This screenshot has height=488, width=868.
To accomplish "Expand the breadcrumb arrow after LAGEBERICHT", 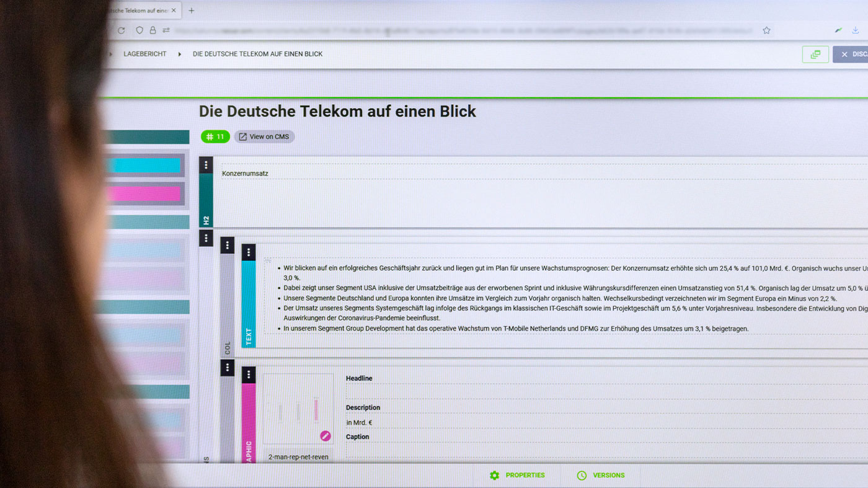I will 180,54.
